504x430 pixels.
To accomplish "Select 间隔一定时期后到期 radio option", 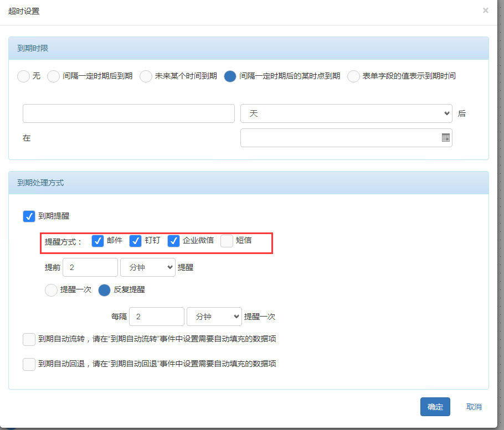I will click(53, 76).
